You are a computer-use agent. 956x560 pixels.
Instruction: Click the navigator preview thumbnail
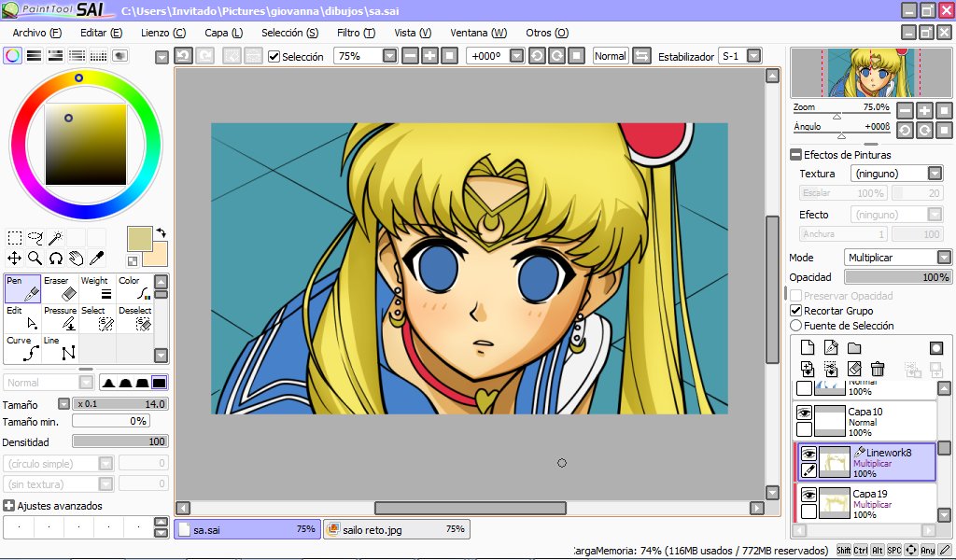[871, 73]
